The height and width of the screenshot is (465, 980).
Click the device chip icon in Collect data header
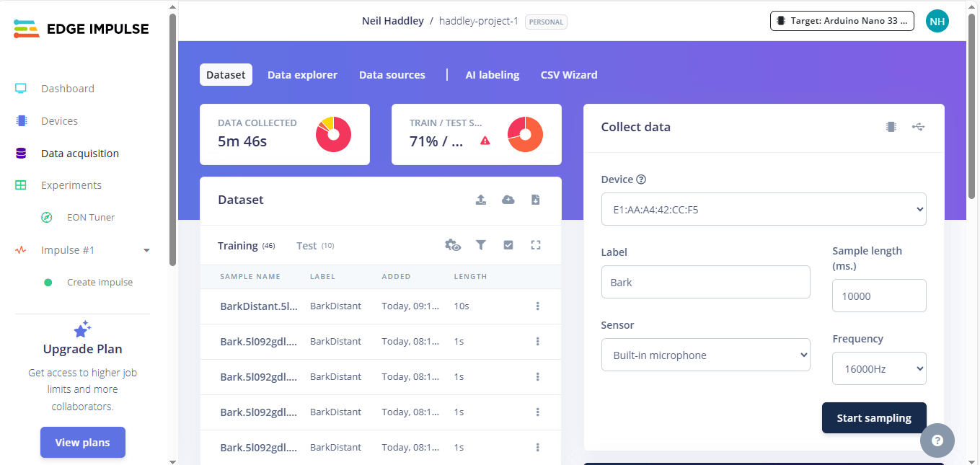coord(891,127)
